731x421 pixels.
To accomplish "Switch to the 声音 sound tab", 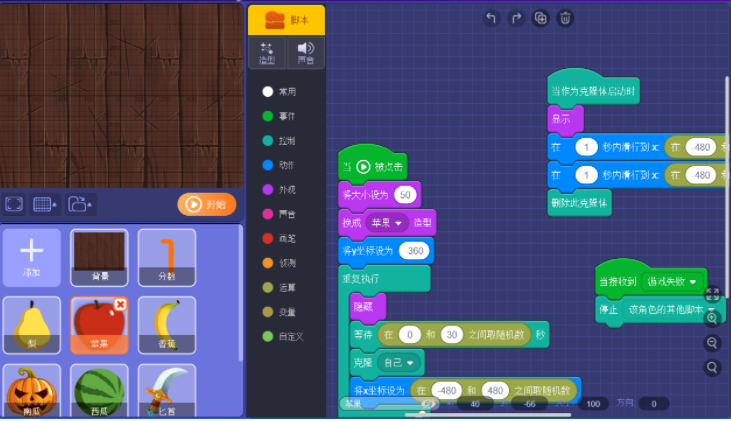I will coord(305,53).
